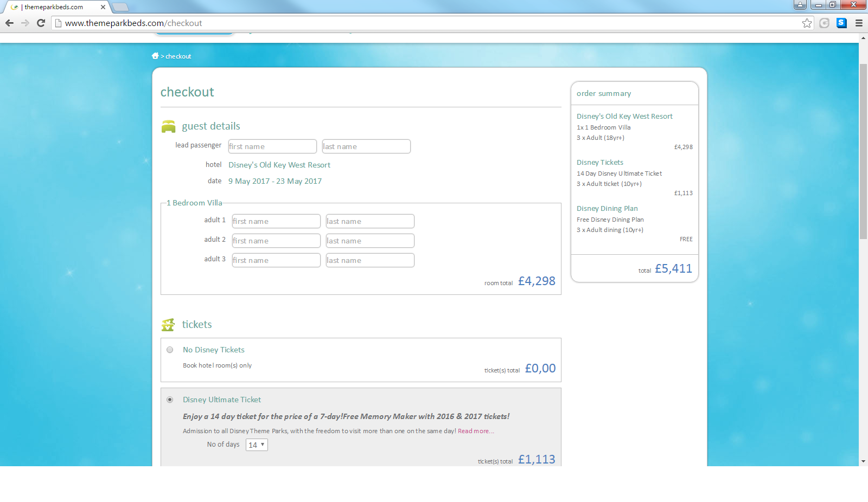Open the Skype extension icon

coord(841,23)
